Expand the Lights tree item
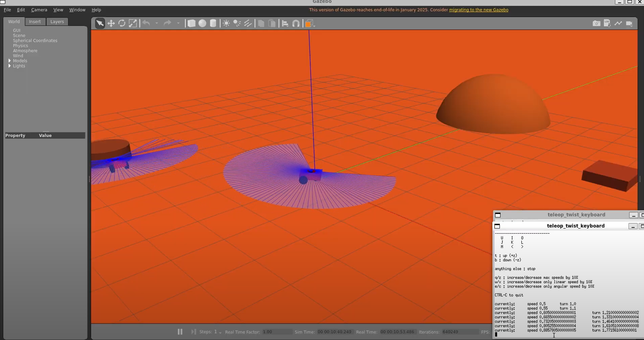This screenshot has height=340, width=644. click(10, 66)
